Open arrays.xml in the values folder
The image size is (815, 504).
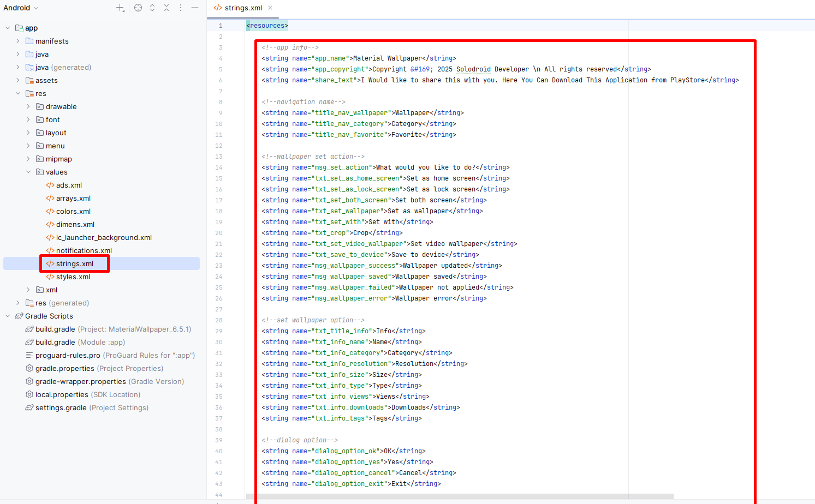point(73,198)
